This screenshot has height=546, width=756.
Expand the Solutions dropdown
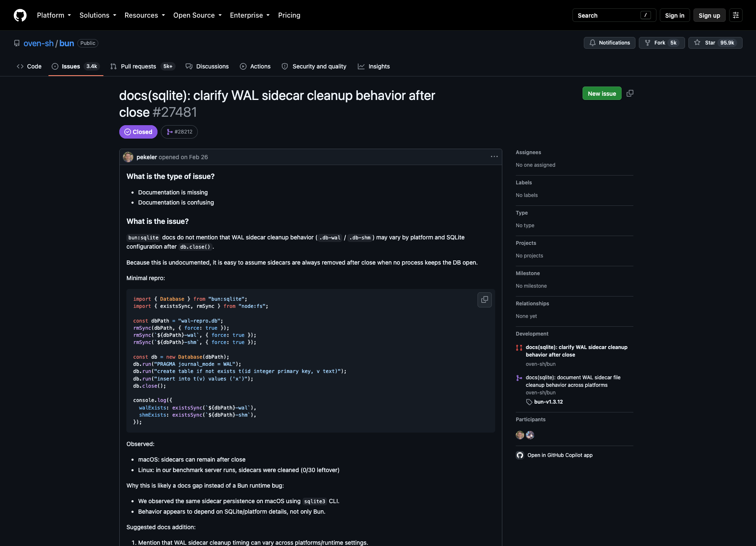[98, 15]
